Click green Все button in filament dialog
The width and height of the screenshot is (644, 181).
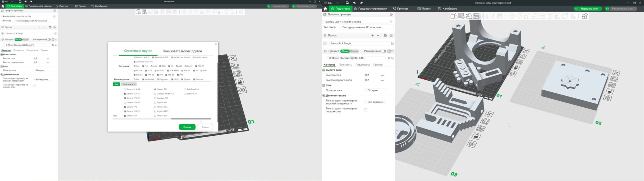(x=117, y=84)
